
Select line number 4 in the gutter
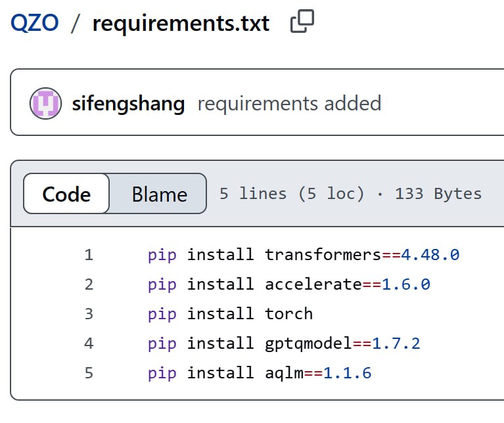89,344
